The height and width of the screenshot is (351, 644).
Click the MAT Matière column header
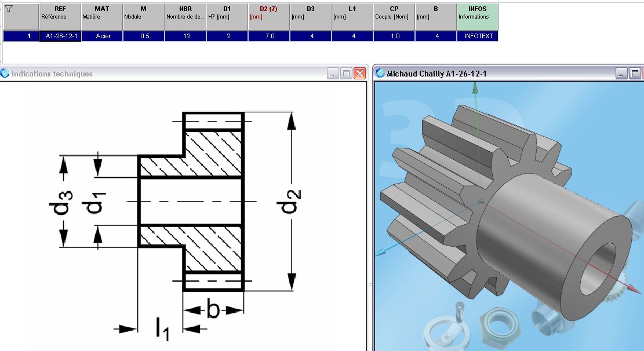102,17
